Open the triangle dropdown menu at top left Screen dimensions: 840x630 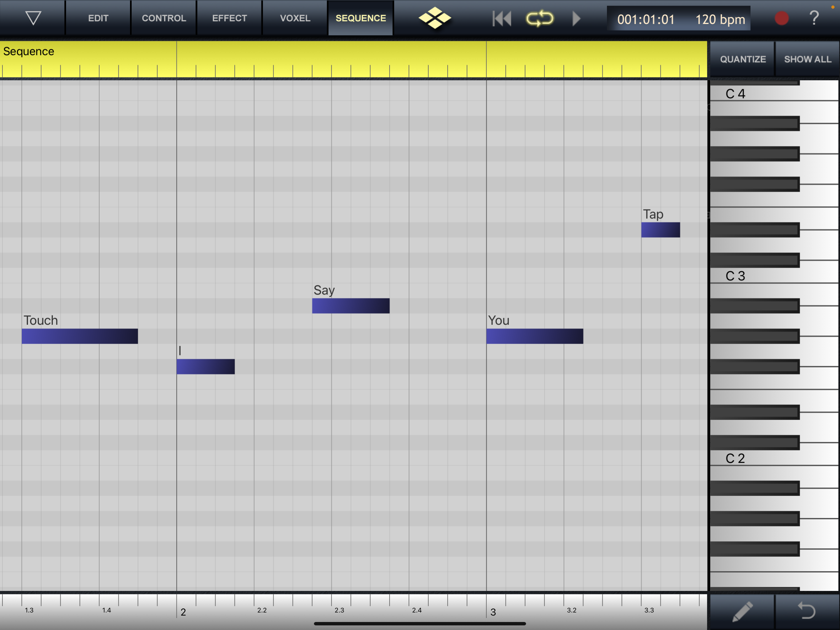[33, 18]
